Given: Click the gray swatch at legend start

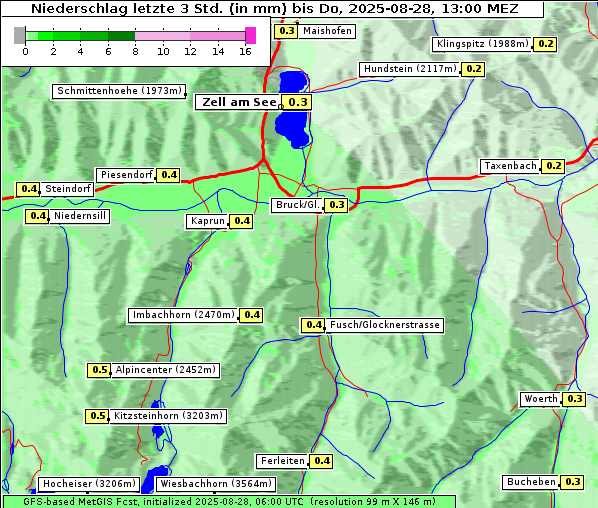Looking at the screenshot, I should [x=19, y=35].
